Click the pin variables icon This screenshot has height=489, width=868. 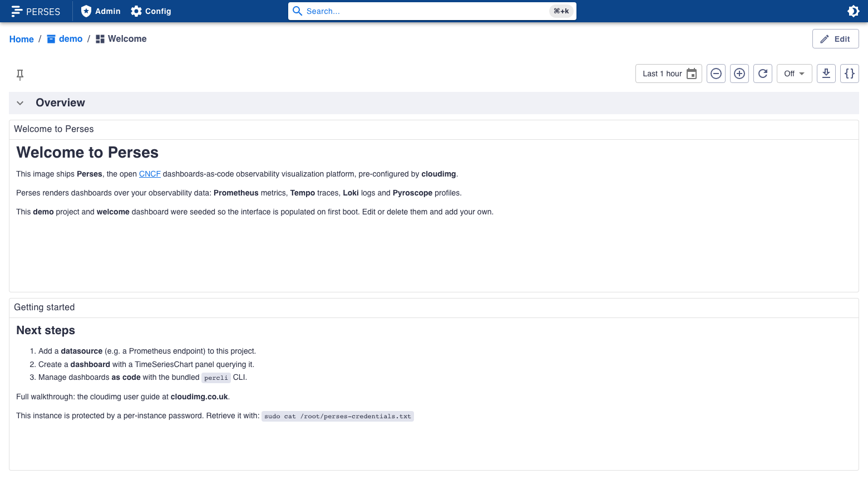(x=20, y=74)
